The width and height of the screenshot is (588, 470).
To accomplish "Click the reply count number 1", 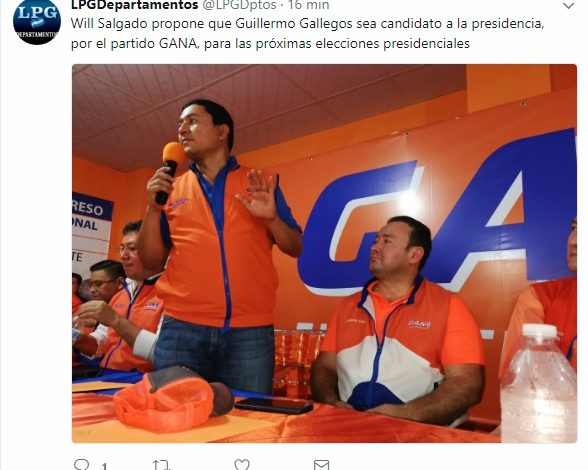I will 104,466.
